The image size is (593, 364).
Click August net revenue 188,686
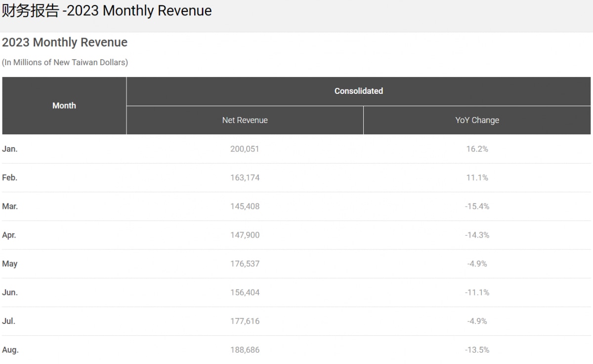(x=245, y=350)
